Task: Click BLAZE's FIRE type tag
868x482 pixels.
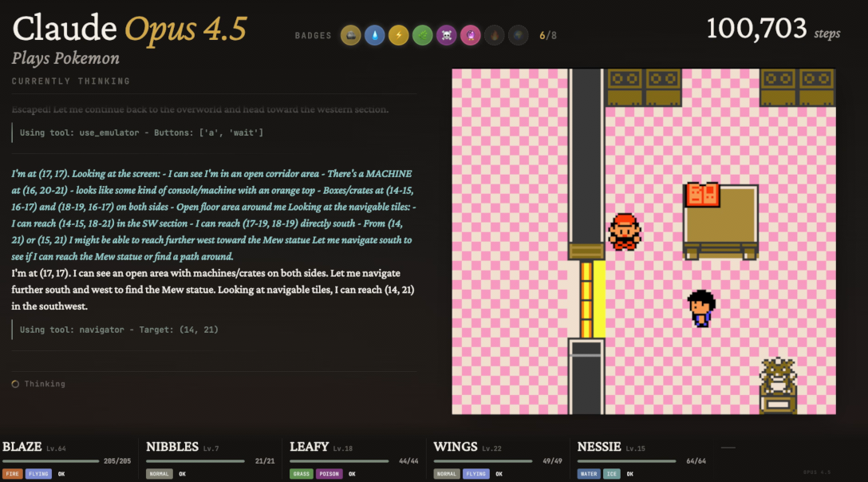Action: click(12, 474)
